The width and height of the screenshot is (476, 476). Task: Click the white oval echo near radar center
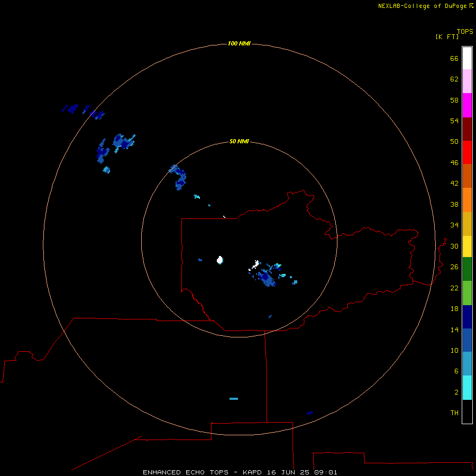click(220, 260)
